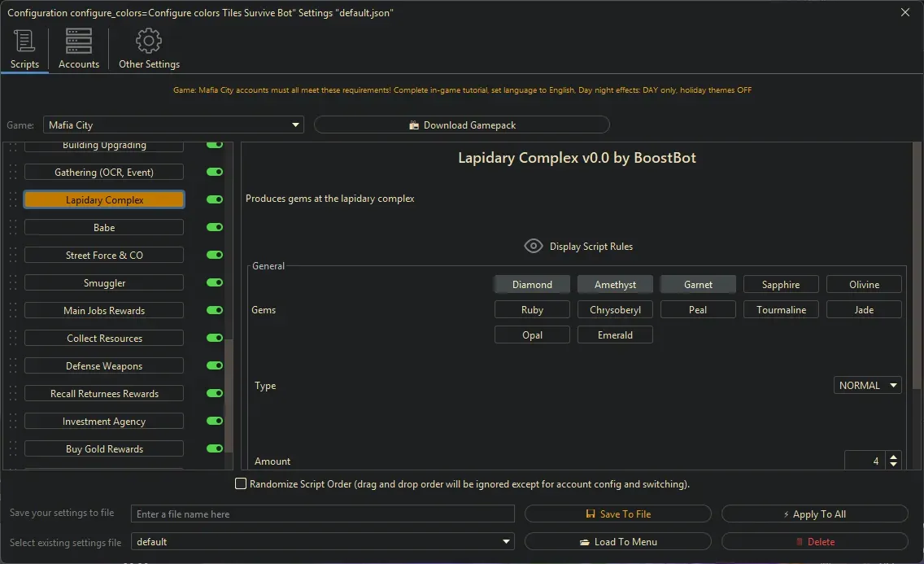The width and height of the screenshot is (924, 564).
Task: Enable Randomize Script Order checkbox
Action: click(241, 484)
